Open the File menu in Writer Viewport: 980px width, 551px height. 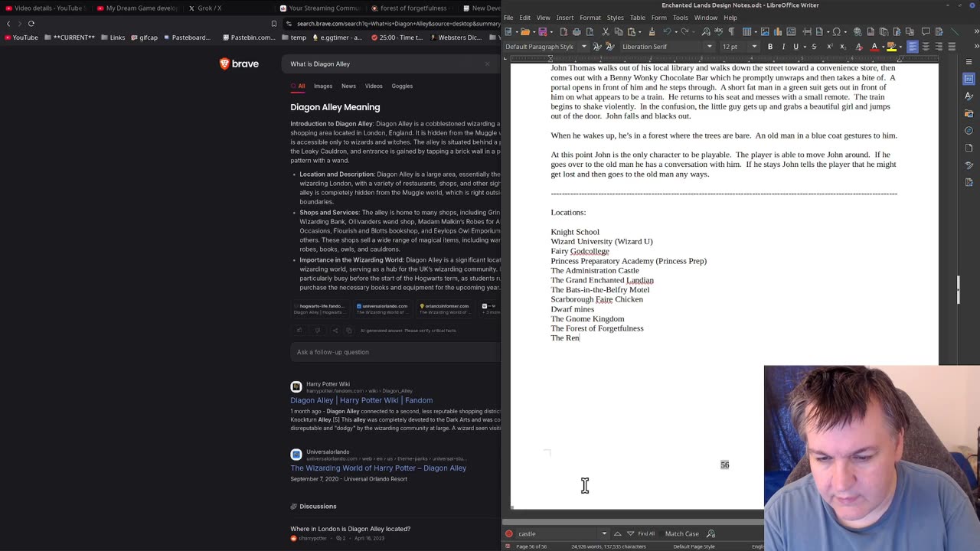click(508, 18)
